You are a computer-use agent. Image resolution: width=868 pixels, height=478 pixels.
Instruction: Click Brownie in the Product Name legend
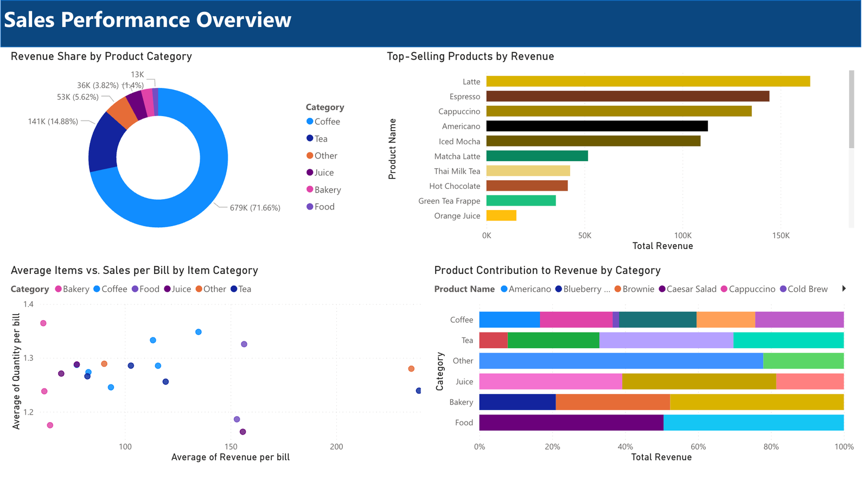[x=634, y=289]
